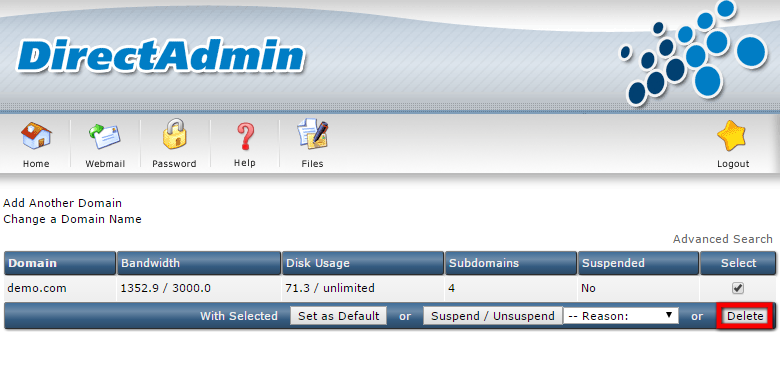Log out using the star icon
The height and width of the screenshot is (372, 780).
click(x=732, y=136)
